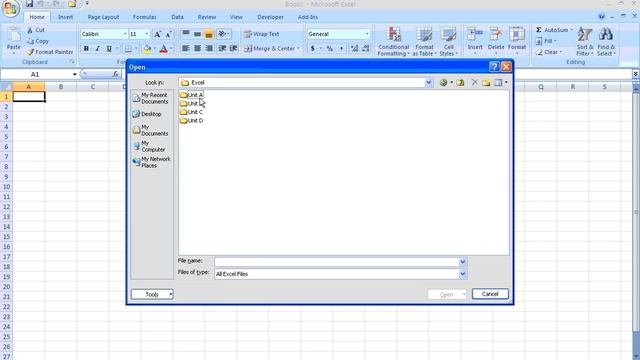Click the Percent Style icon
The width and height of the screenshot is (640, 360).
click(x=329, y=49)
